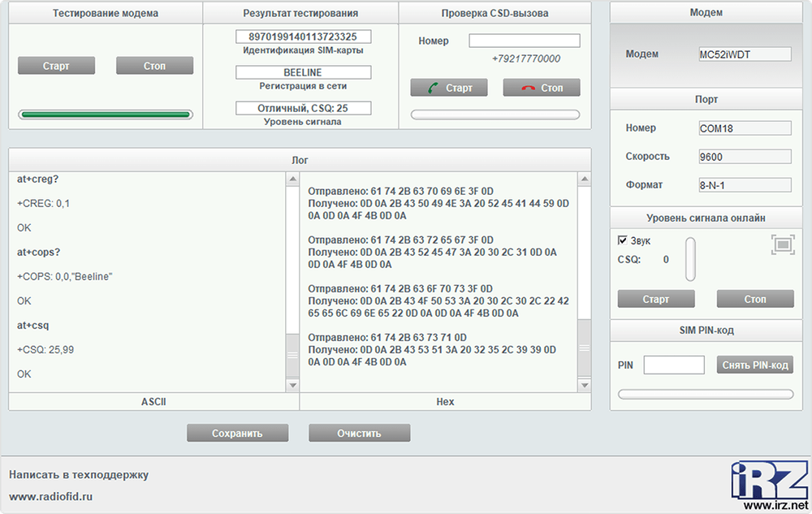Open www.radiofid.ru link

(51, 495)
